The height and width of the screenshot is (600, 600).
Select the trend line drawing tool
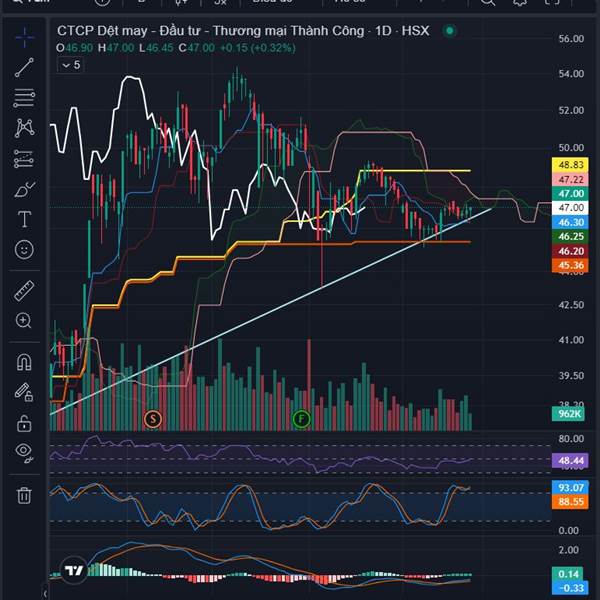[24, 67]
